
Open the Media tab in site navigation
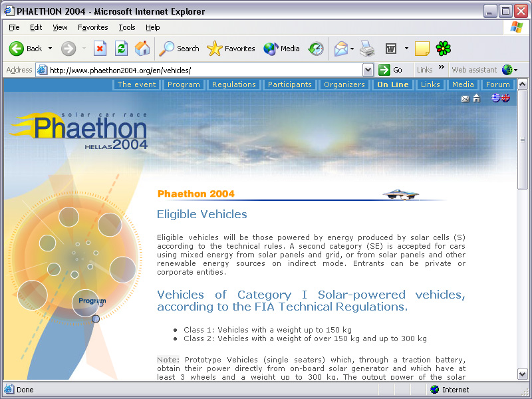pos(463,84)
